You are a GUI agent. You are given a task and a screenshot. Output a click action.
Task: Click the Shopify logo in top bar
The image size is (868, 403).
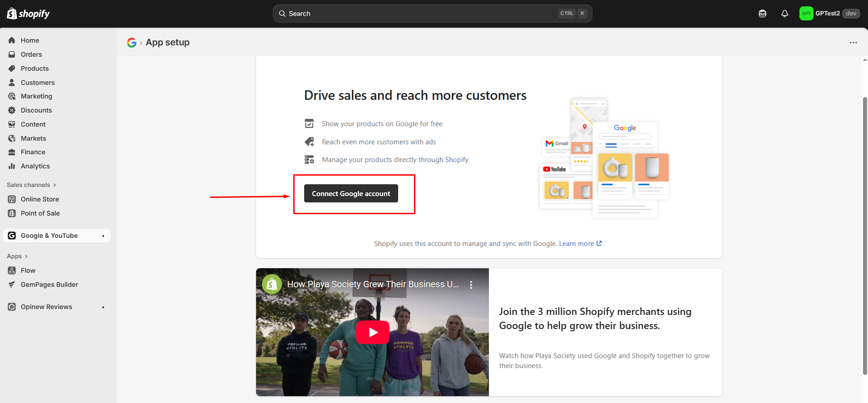28,14
